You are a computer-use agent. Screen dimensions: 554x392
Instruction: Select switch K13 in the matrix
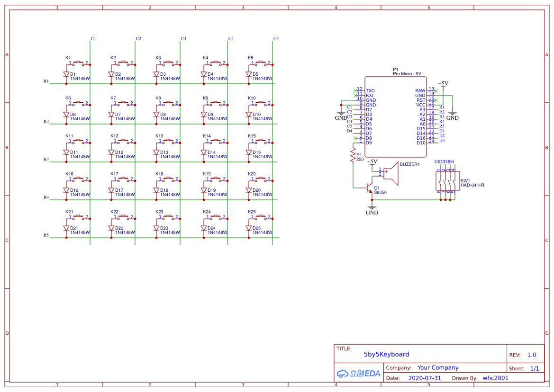click(169, 141)
